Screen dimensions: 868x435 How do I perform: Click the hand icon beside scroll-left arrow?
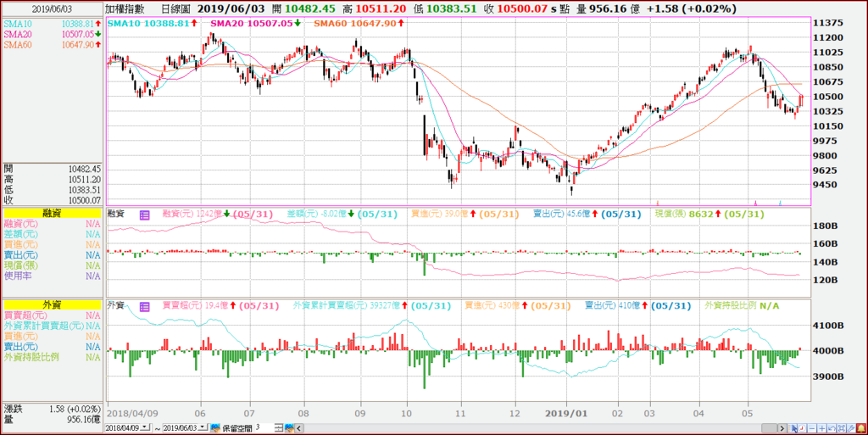click(x=290, y=428)
